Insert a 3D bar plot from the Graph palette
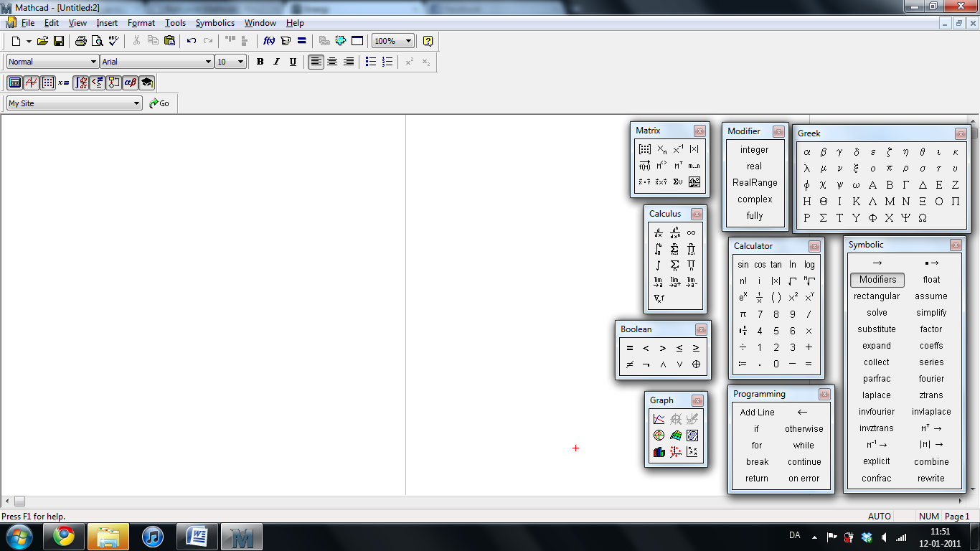This screenshot has width=980, height=551. (x=659, y=452)
